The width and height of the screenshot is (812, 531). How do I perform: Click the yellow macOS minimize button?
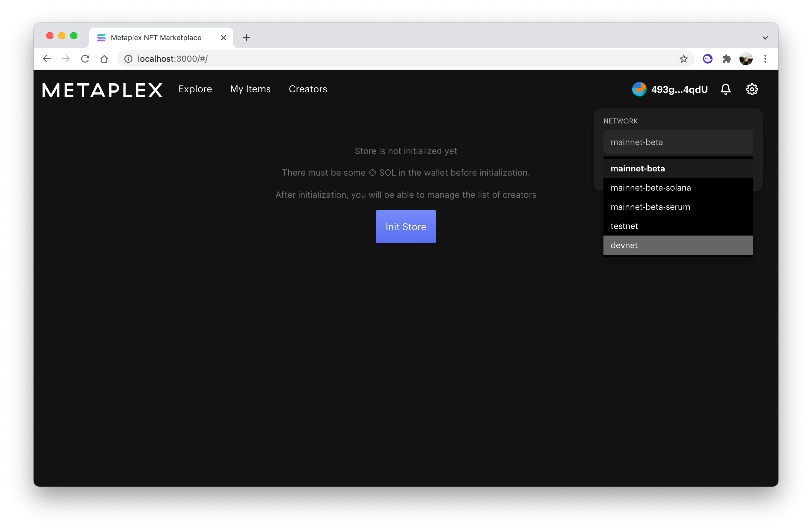(x=62, y=36)
